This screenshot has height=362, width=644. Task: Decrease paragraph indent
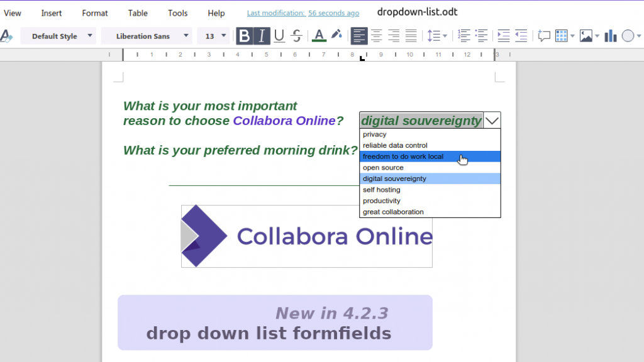tap(521, 36)
